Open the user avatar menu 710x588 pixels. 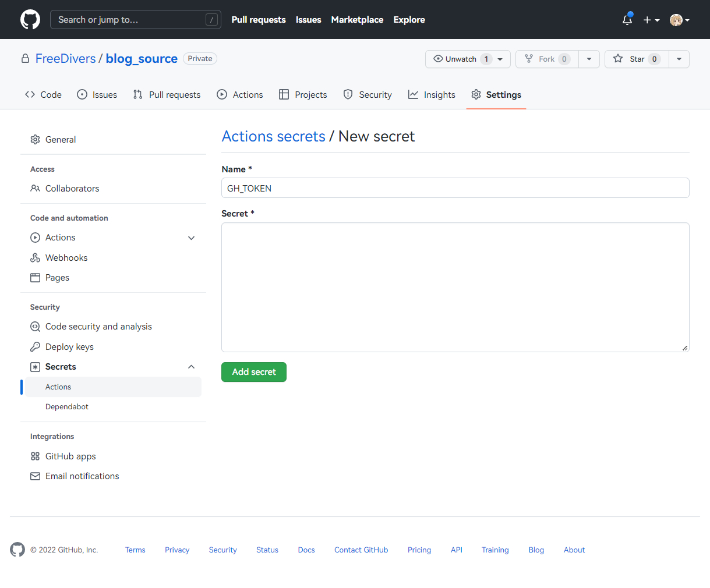680,20
